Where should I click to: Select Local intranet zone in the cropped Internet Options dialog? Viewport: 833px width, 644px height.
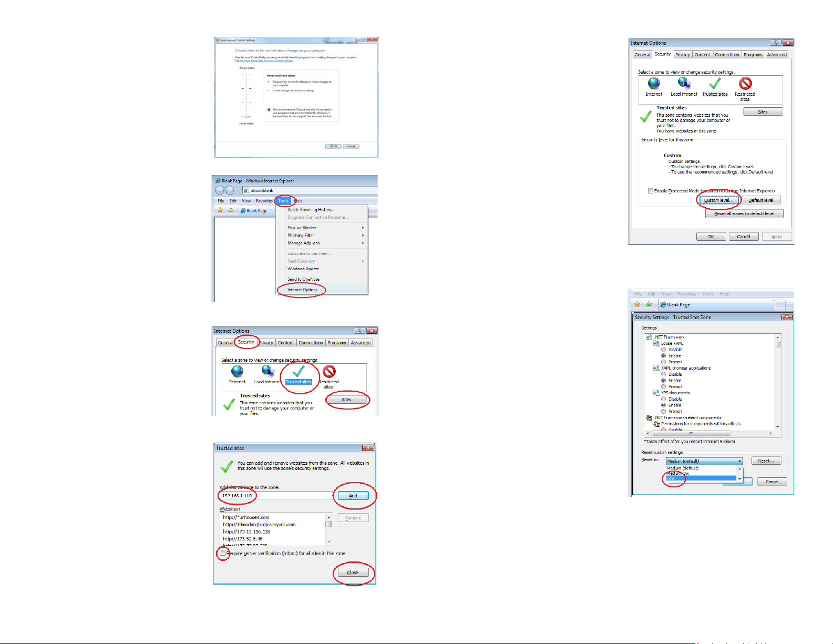point(267,371)
